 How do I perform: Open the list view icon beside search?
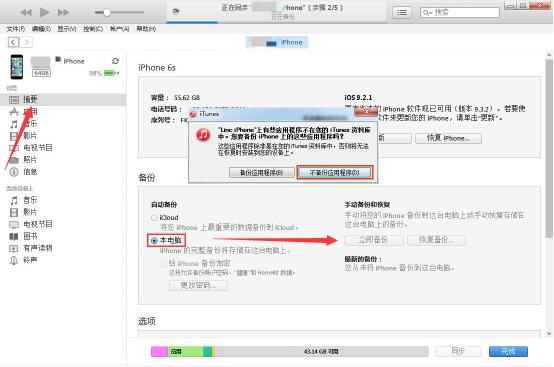402,13
